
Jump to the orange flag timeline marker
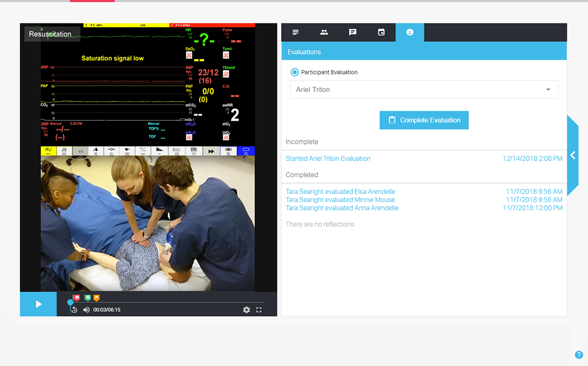(97, 298)
